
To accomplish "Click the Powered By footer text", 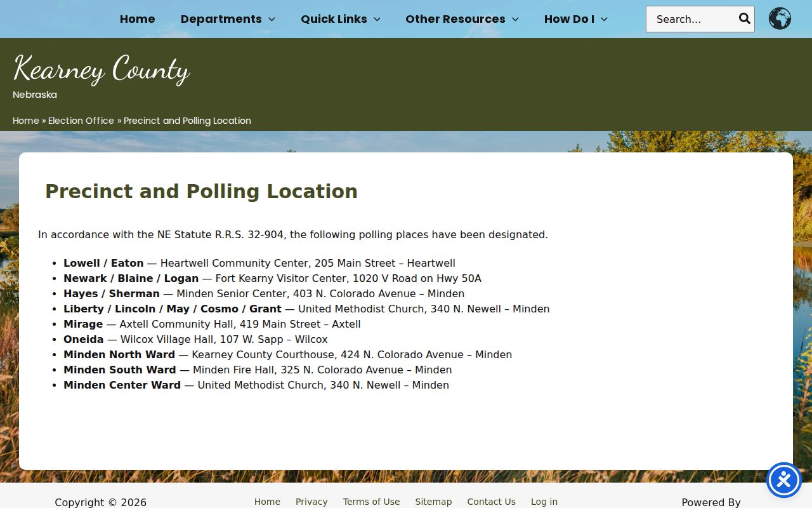I will [x=711, y=502].
